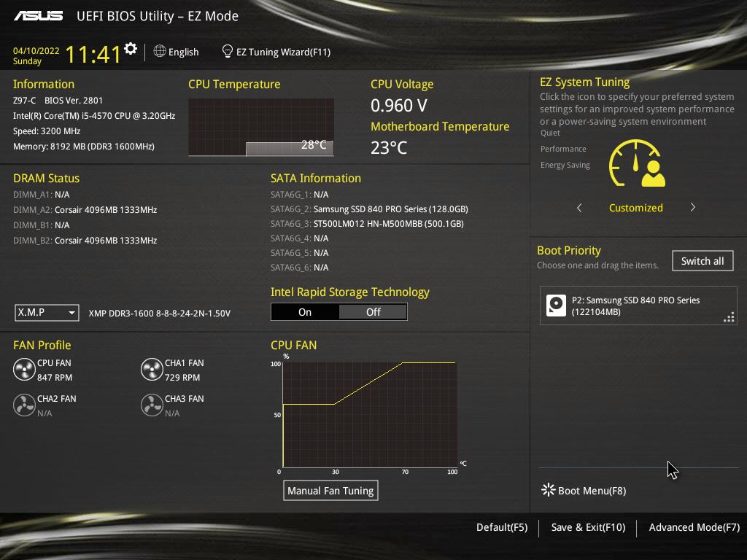This screenshot has width=747, height=560.
Task: Click the SATA6G_1 N/A entry
Action: (300, 194)
